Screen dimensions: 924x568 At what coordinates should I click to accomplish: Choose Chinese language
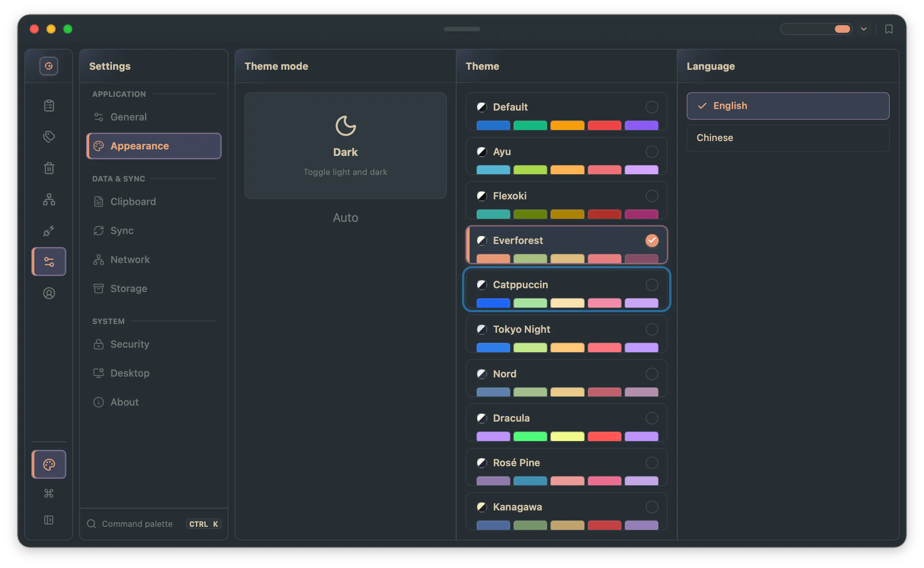pyautogui.click(x=788, y=138)
